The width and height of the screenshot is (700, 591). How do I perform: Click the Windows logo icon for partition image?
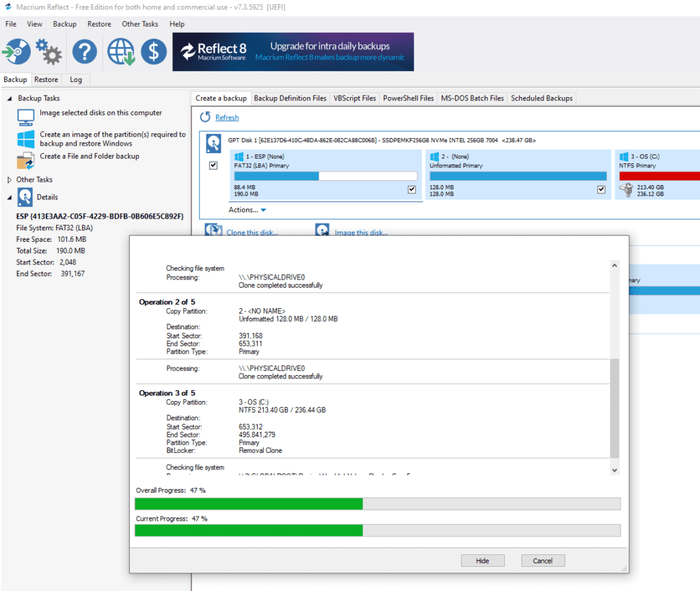point(25,139)
